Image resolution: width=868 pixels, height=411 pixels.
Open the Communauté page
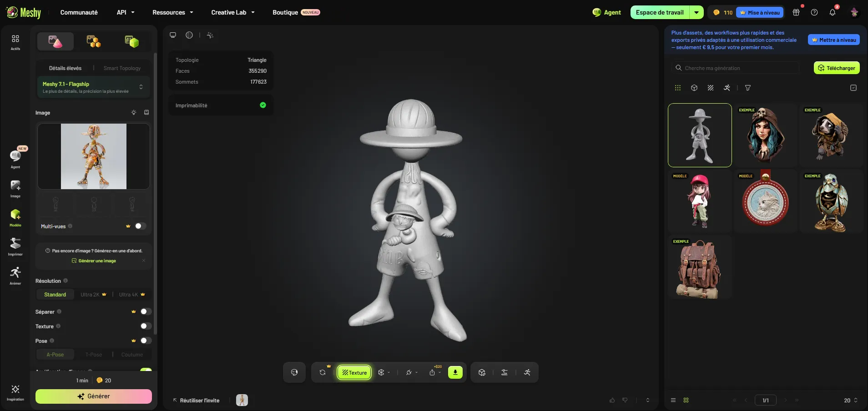pyautogui.click(x=79, y=12)
